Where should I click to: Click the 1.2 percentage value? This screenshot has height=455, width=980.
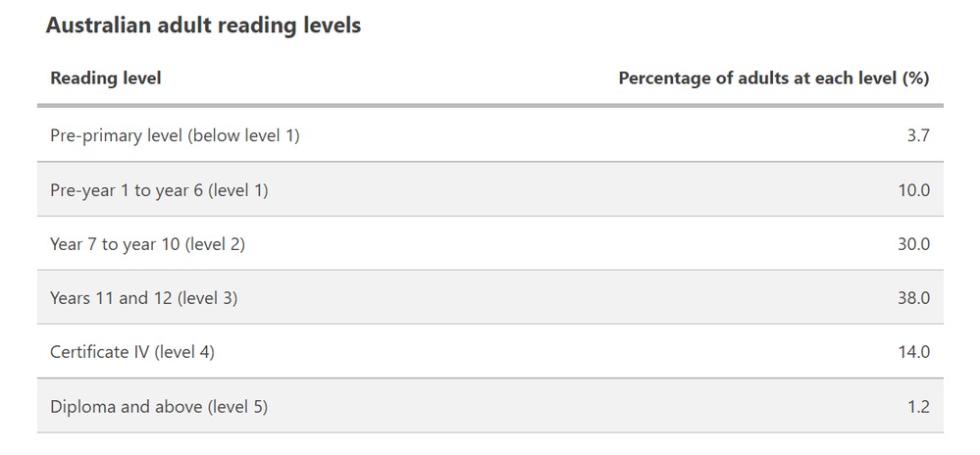(x=918, y=406)
